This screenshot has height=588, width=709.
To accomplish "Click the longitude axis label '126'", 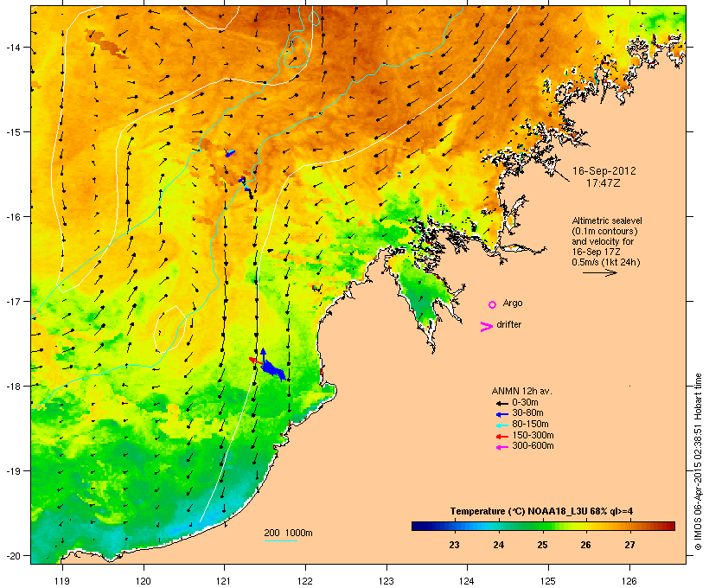I will [x=629, y=581].
